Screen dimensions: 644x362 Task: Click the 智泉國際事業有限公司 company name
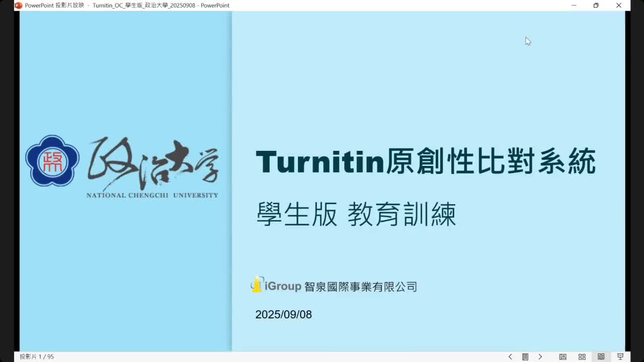361,287
